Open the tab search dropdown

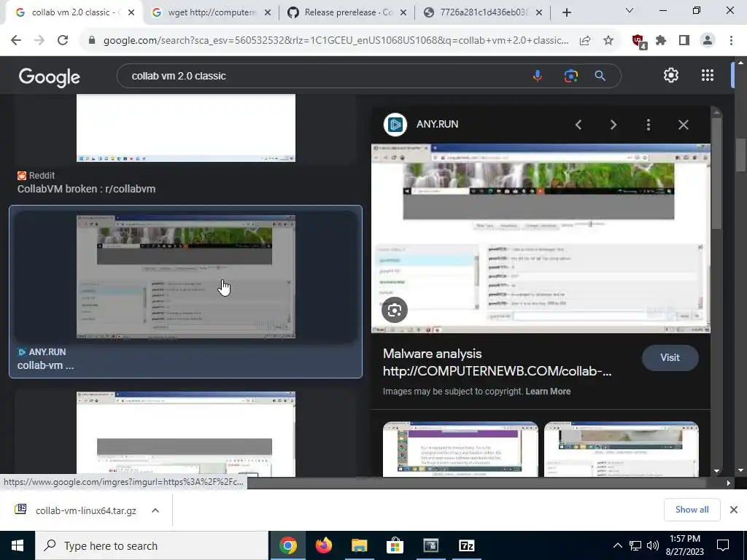point(629,10)
